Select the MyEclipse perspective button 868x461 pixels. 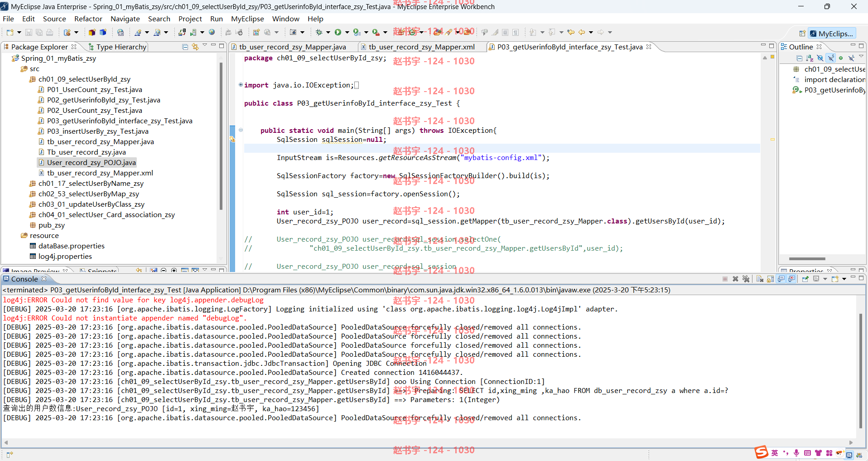[832, 34]
